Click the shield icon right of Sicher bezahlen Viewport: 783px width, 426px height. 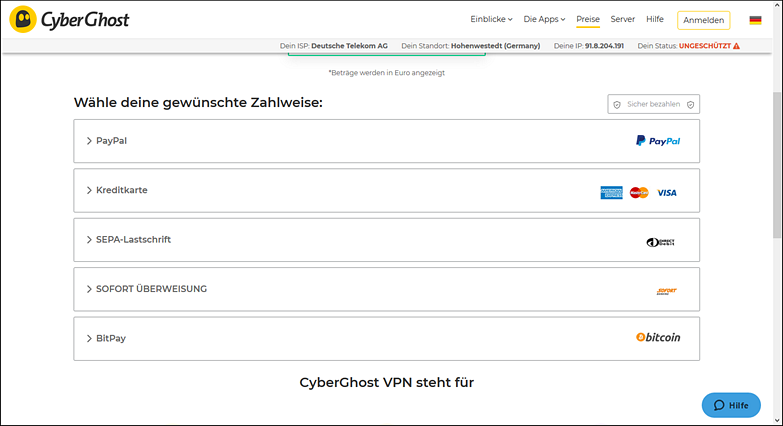(x=690, y=104)
